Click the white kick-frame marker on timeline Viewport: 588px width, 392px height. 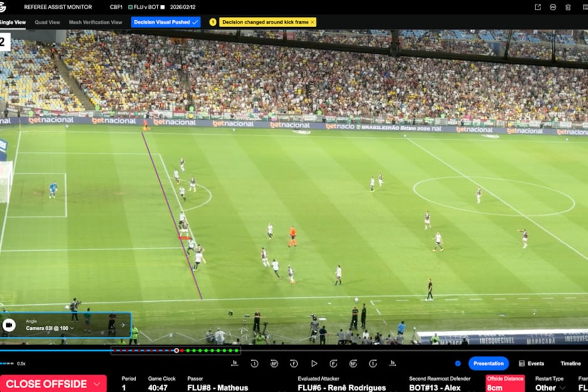pyautogui.click(x=176, y=351)
